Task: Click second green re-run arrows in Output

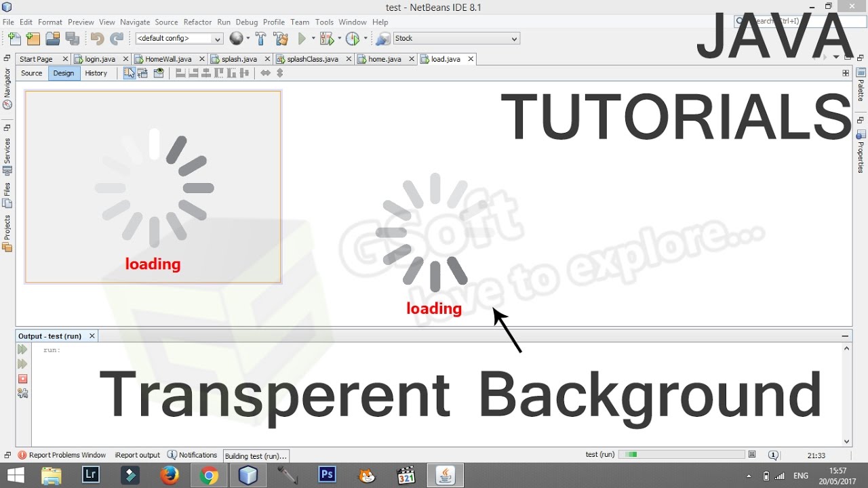Action: click(x=22, y=364)
